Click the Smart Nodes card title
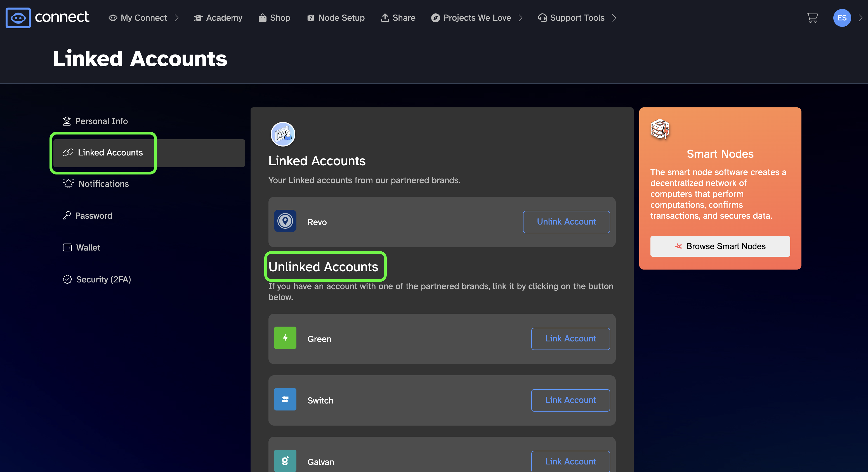This screenshot has height=472, width=868. point(720,154)
